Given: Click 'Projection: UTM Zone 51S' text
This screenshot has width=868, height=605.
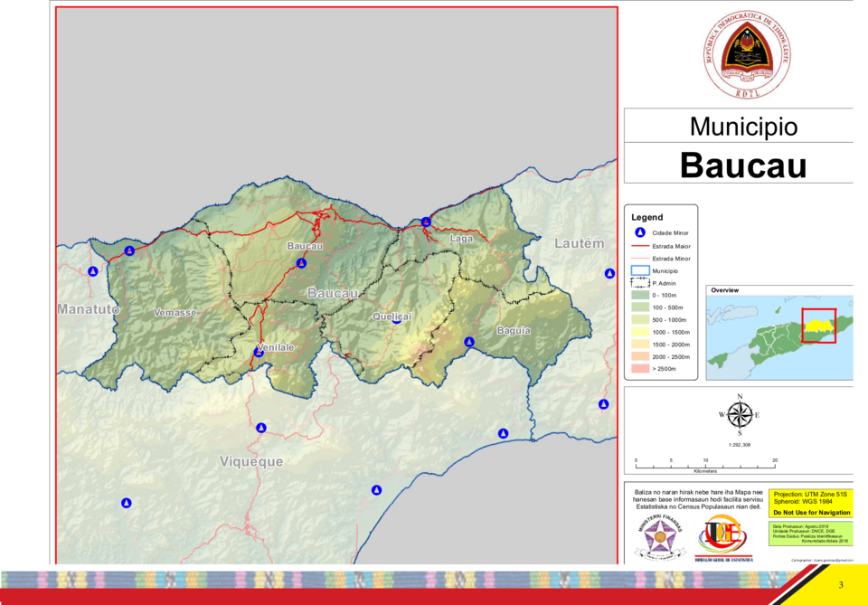Looking at the screenshot, I should tap(810, 495).
